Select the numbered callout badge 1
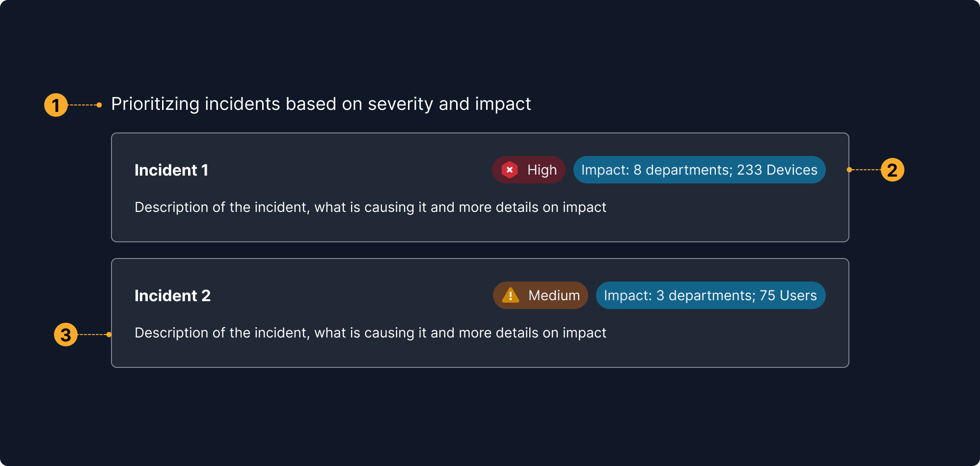This screenshot has height=466, width=980. (57, 104)
